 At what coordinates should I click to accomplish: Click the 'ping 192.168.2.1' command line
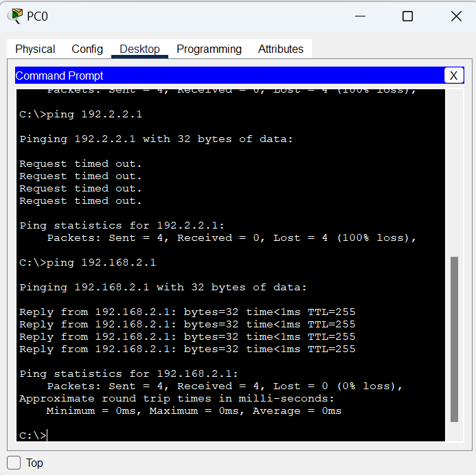pyautogui.click(x=88, y=263)
